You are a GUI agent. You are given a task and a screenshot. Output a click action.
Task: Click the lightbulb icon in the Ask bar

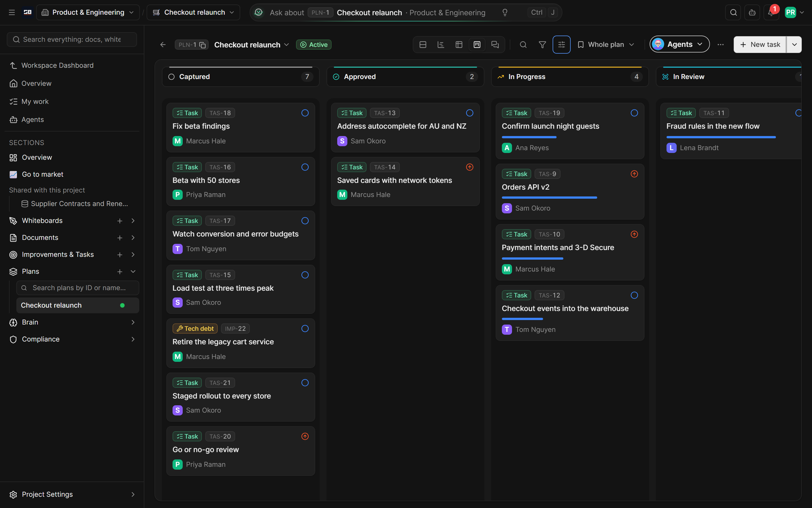pyautogui.click(x=505, y=13)
